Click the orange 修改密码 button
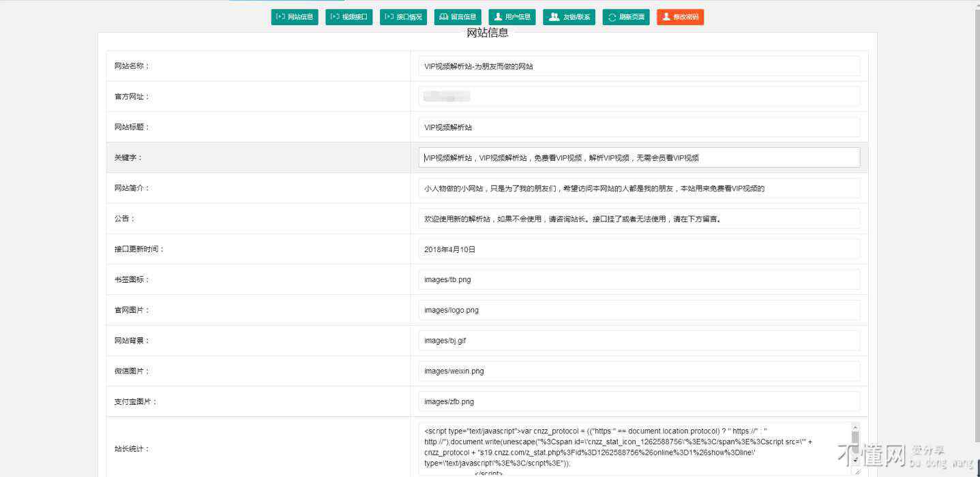 [680, 17]
